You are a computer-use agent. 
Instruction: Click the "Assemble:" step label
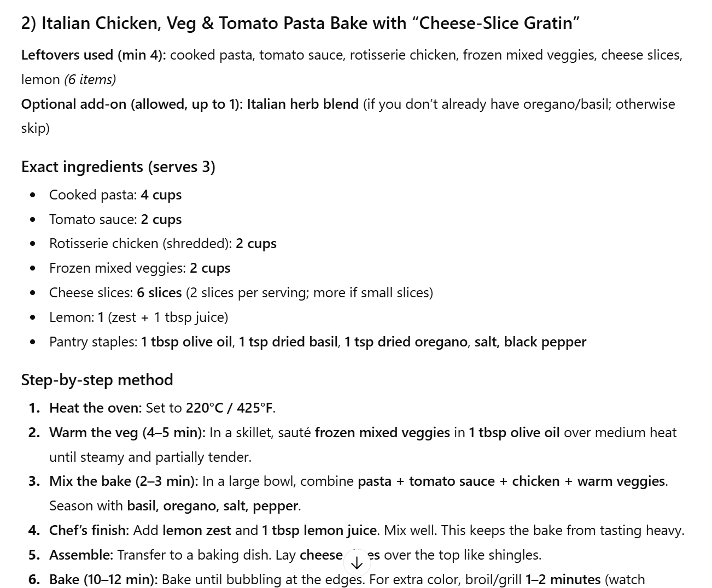pos(81,555)
